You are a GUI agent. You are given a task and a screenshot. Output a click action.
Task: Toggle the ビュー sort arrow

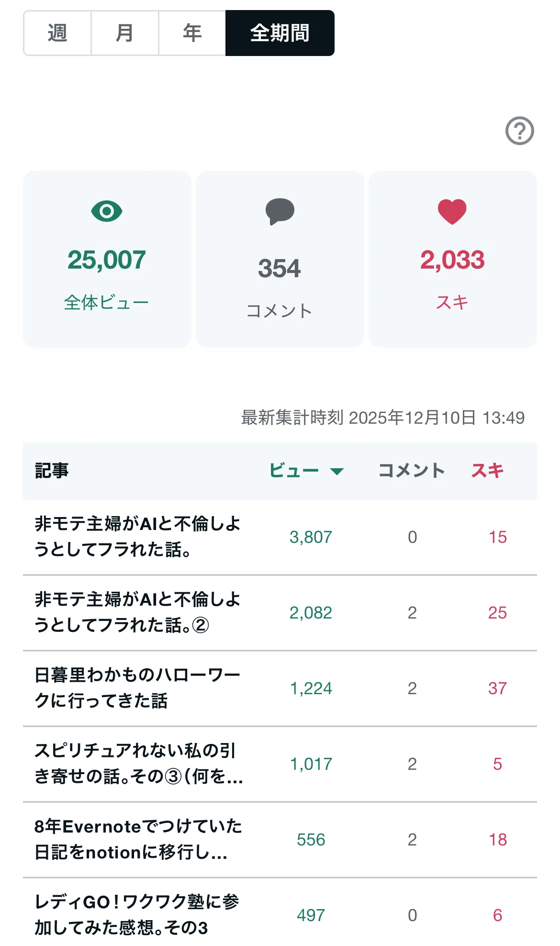(337, 472)
